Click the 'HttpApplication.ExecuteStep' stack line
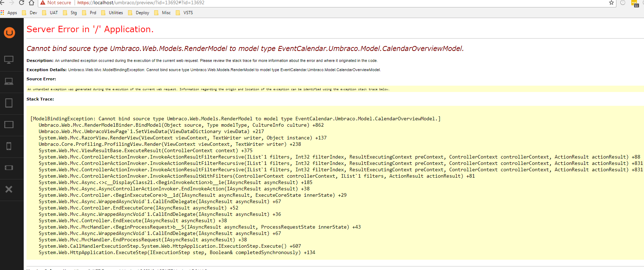 pos(177,253)
